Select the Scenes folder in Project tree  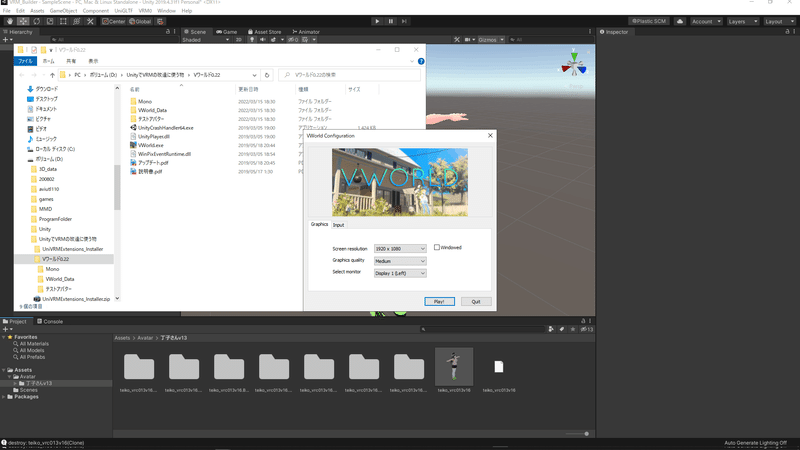29,390
